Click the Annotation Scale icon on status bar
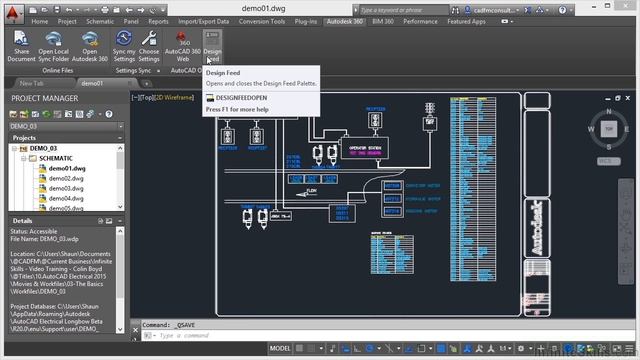The image size is (640, 360). [491, 349]
